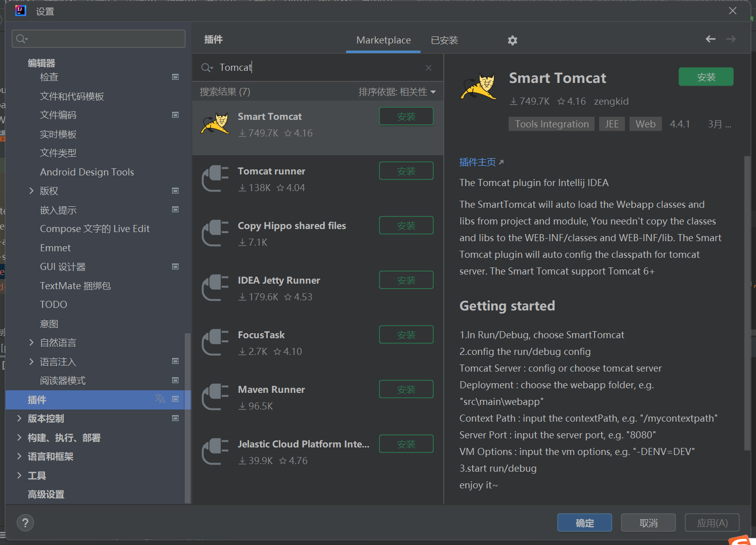Click the translate icon on the 插件 row

[x=160, y=399]
